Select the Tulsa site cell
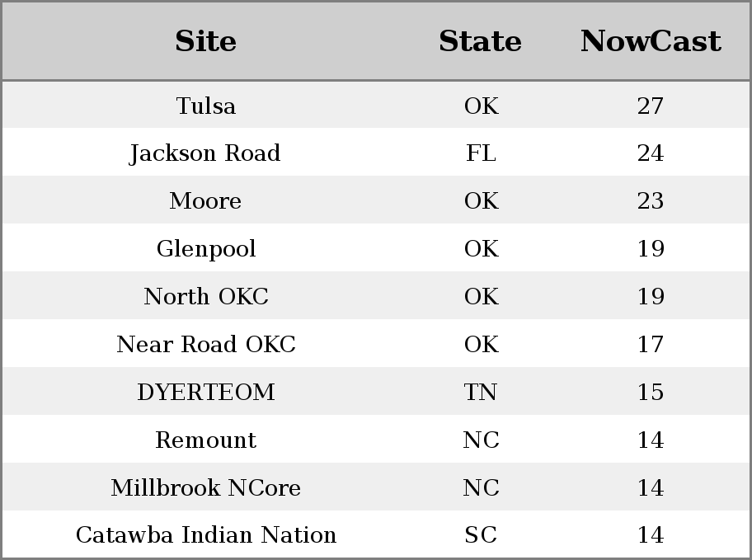 pos(206,106)
